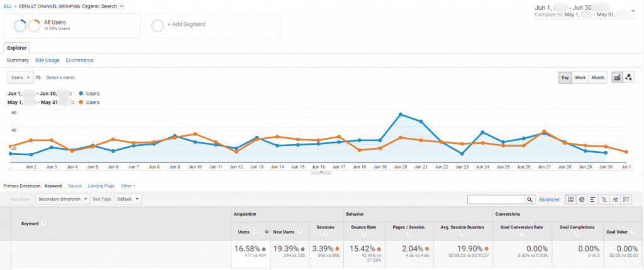Select the data table view icon
The image size is (644, 270).
pos(571,200)
